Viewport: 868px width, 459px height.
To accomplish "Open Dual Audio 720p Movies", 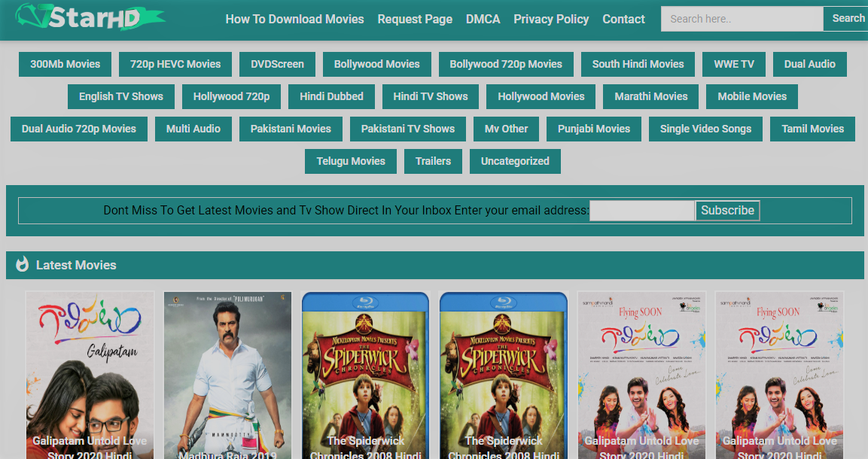I will pyautogui.click(x=79, y=129).
